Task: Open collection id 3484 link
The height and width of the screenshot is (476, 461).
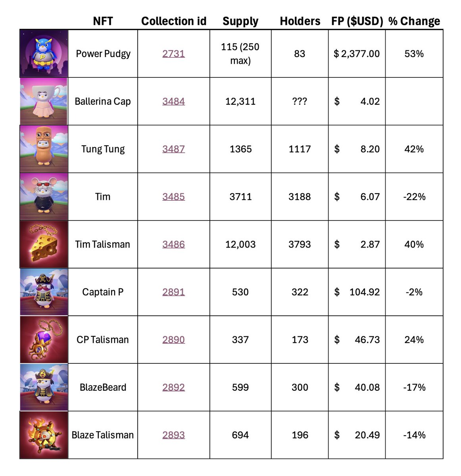Action: (173, 101)
